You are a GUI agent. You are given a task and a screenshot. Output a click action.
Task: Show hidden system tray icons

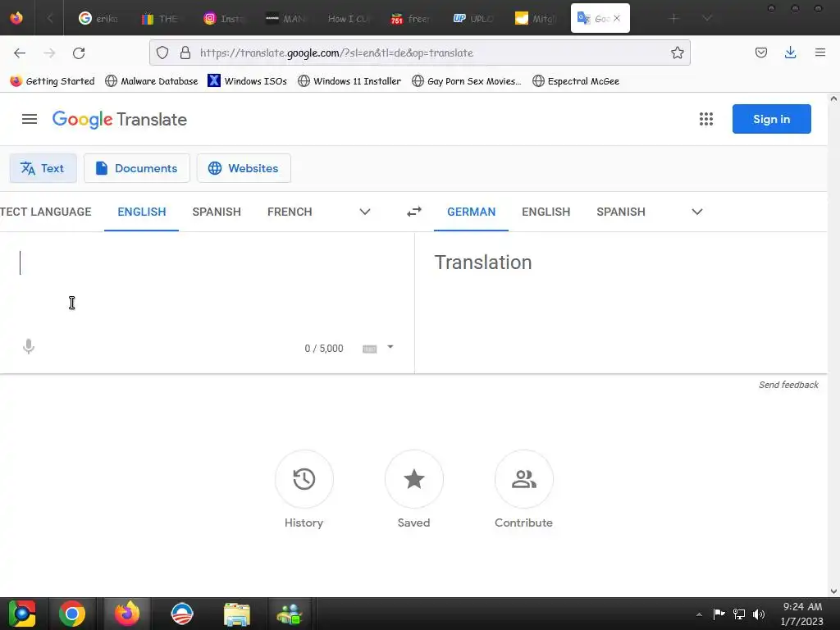pyautogui.click(x=699, y=614)
